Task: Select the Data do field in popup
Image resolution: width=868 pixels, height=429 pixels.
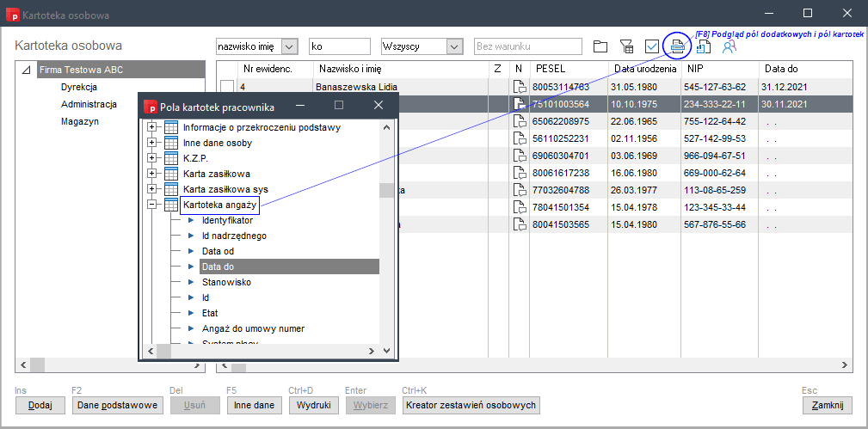Action: click(289, 267)
